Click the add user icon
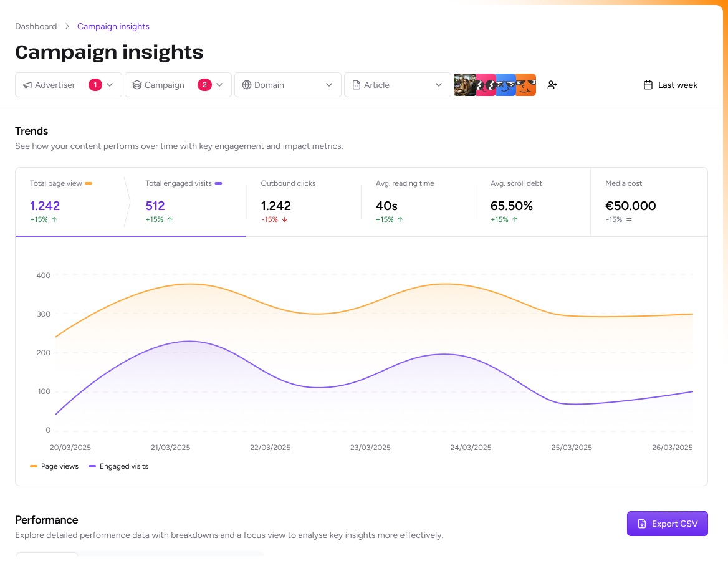This screenshot has width=728, height=561. click(552, 85)
